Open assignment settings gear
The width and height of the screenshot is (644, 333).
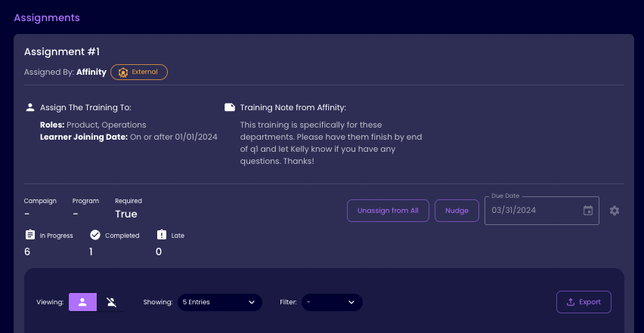[615, 211]
